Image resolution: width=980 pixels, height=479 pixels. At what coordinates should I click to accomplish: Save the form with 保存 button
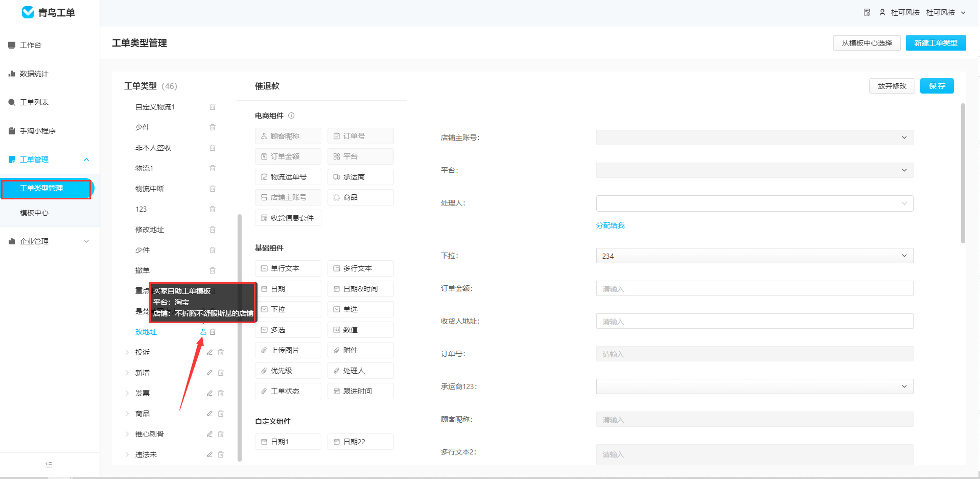937,86
